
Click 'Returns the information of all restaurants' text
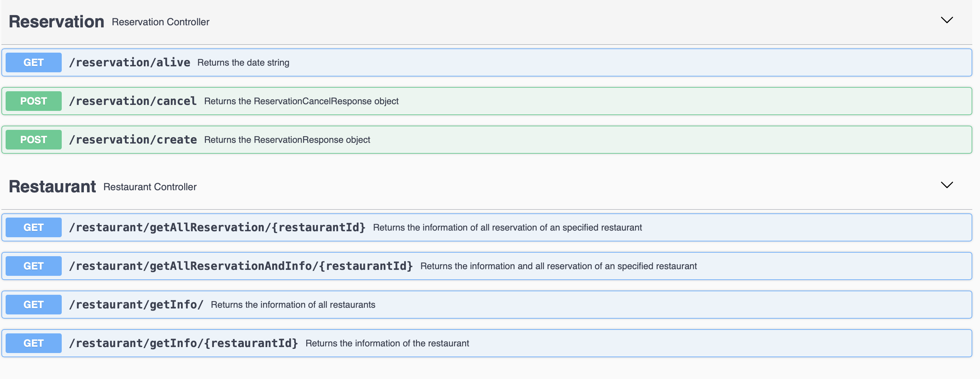[293, 305]
